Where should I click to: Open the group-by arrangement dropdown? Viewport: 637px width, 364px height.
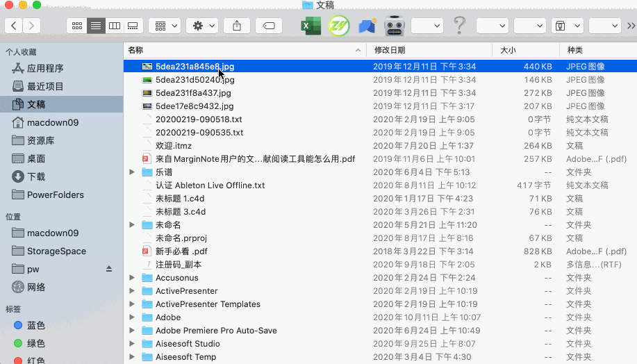click(x=165, y=26)
